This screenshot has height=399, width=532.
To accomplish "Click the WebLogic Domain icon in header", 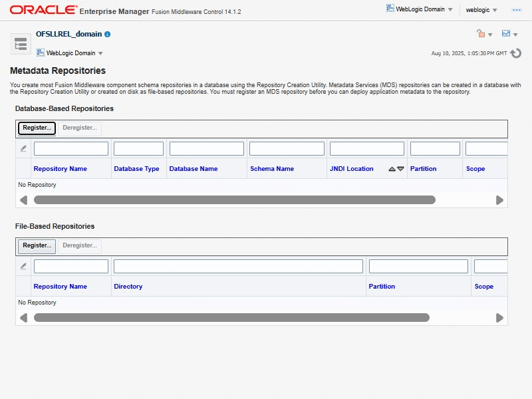I will click(x=390, y=9).
